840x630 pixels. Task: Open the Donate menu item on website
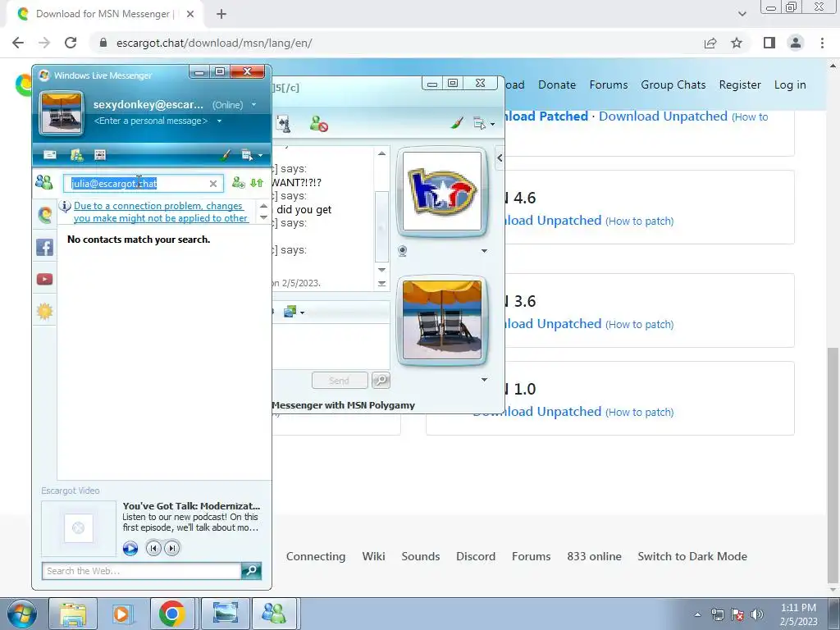coord(557,84)
